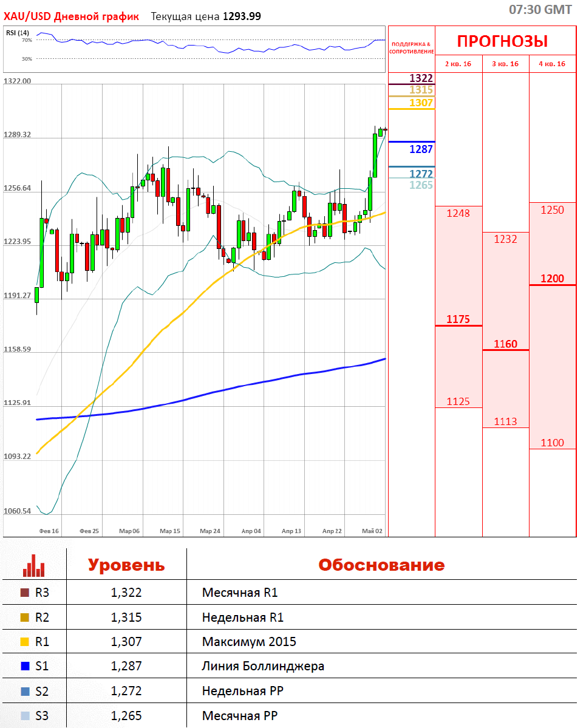Viewport: 586px width, 728px height.
Task: Click the 'Уровень' table column header
Action: point(126,565)
